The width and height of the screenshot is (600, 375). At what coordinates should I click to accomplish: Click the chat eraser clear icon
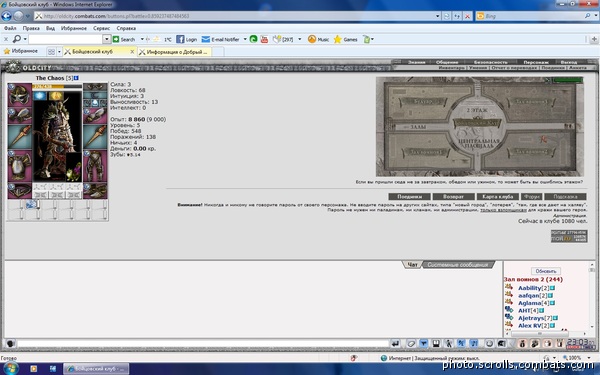point(411,344)
